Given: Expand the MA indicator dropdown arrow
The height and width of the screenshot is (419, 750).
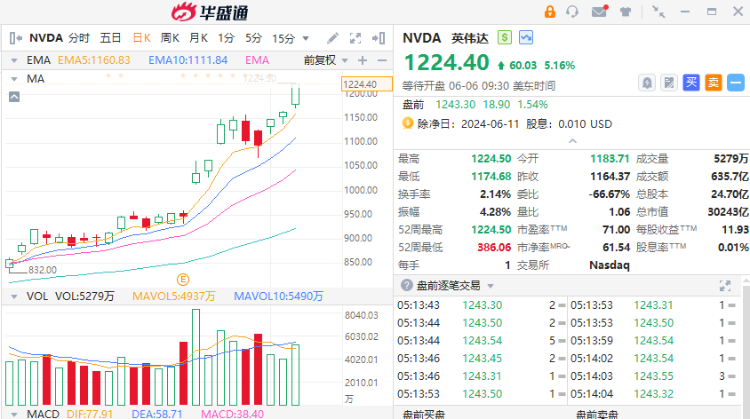Looking at the screenshot, I should [x=14, y=79].
